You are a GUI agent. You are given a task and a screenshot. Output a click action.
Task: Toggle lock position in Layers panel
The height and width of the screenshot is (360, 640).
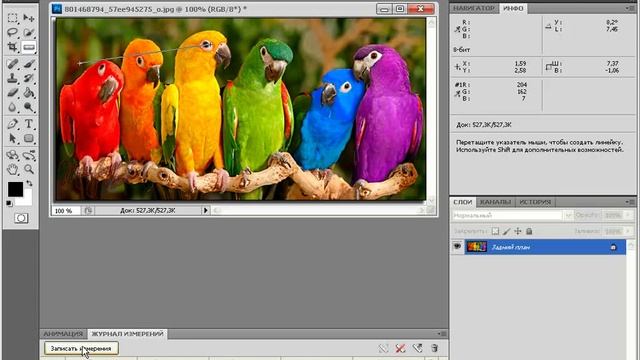pyautogui.click(x=518, y=231)
